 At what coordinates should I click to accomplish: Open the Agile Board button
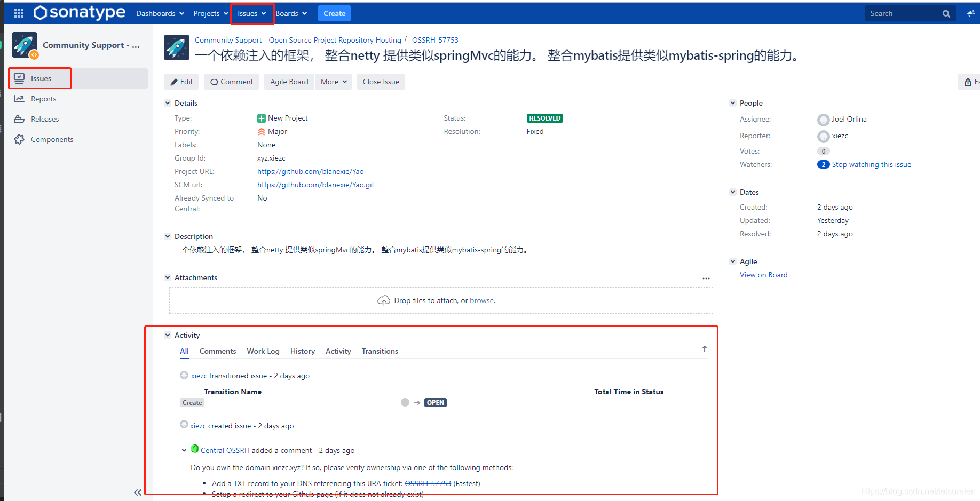(289, 82)
